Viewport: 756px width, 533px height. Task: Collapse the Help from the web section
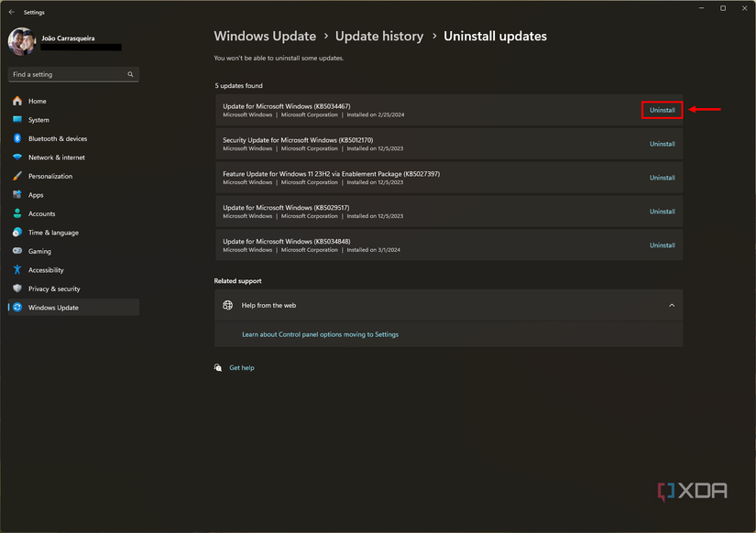point(672,305)
